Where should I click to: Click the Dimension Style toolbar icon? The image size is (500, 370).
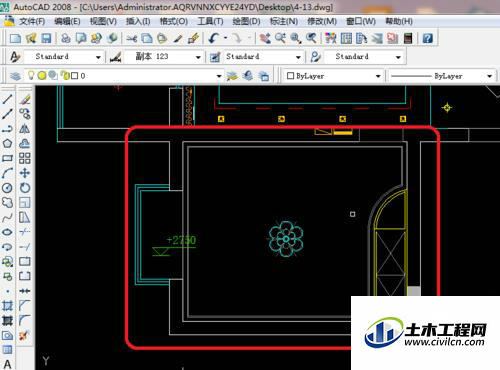(115, 57)
